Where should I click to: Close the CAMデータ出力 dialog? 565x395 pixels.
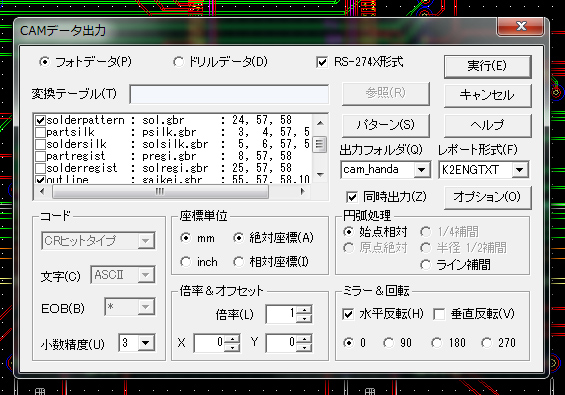pyautogui.click(x=521, y=26)
